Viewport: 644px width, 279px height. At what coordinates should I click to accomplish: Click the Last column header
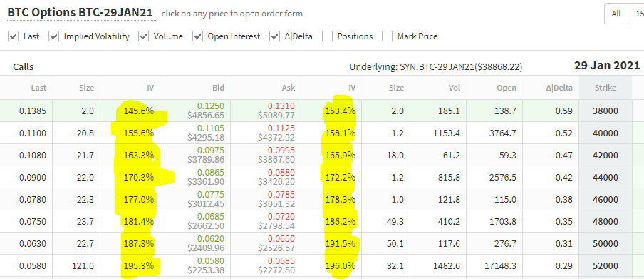point(39,88)
